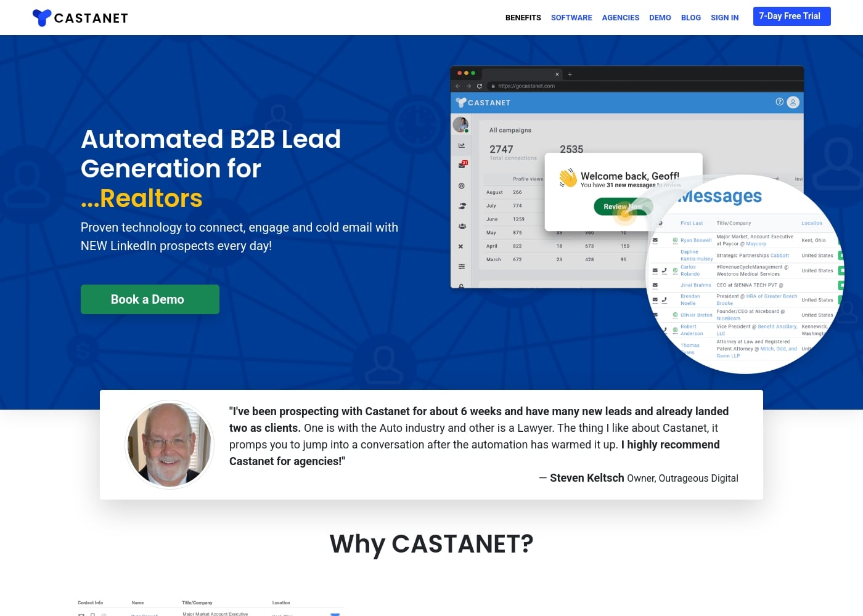Image resolution: width=863 pixels, height=616 pixels.
Task: Click the X icon in the sidebar
Action: click(461, 246)
